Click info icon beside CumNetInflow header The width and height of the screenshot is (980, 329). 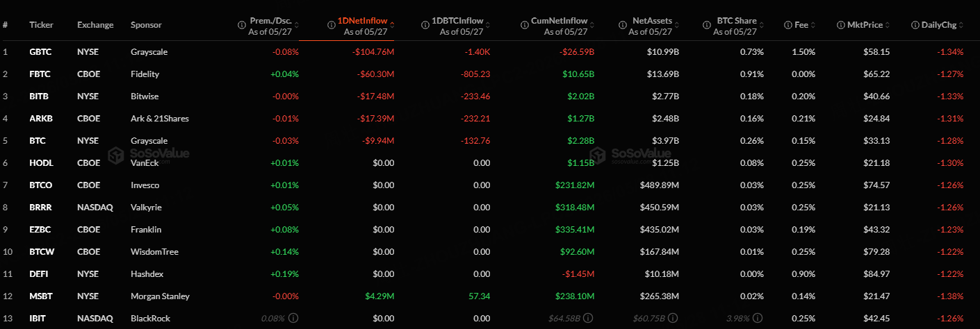pos(525,25)
